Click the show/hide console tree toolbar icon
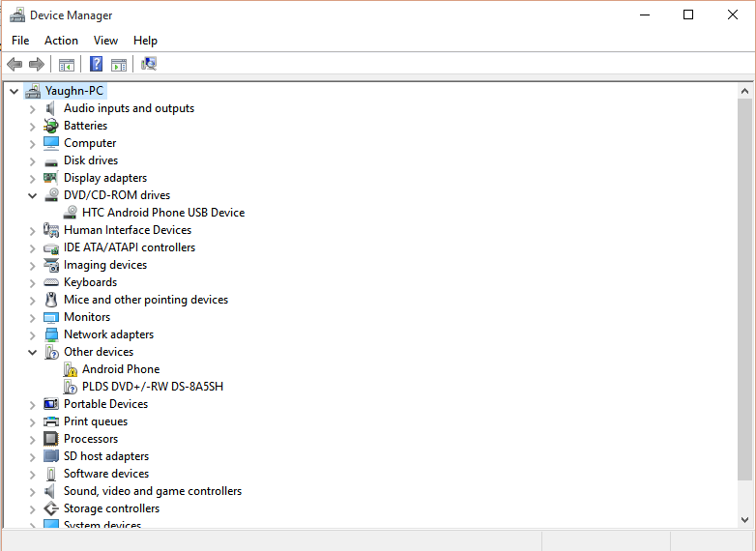The width and height of the screenshot is (756, 551). pos(66,64)
